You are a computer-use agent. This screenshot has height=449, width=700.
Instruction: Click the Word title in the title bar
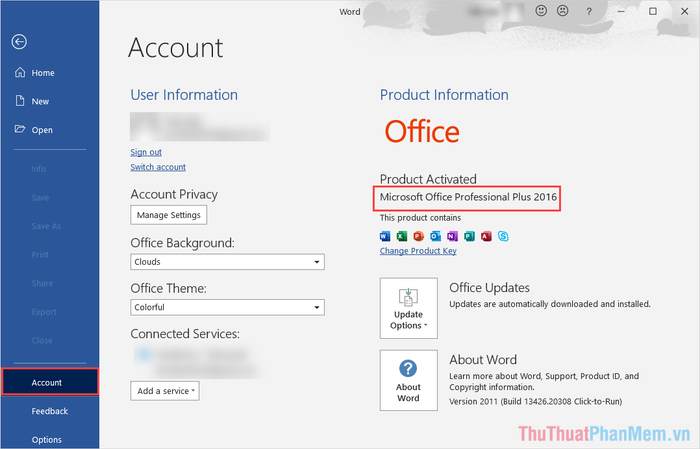350,12
